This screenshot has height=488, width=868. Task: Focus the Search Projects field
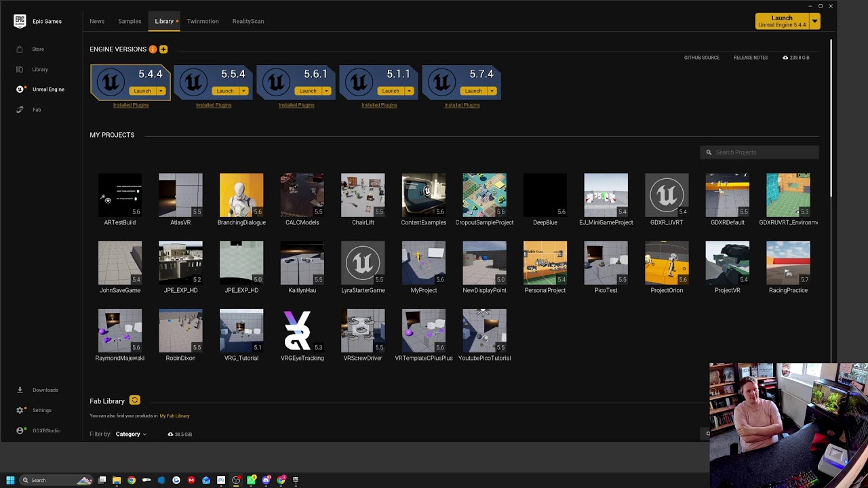point(759,152)
